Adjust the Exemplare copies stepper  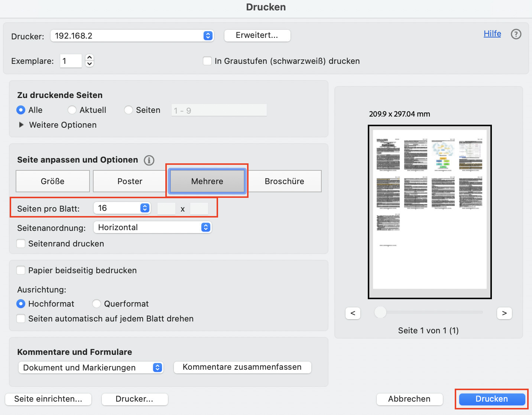coord(90,61)
